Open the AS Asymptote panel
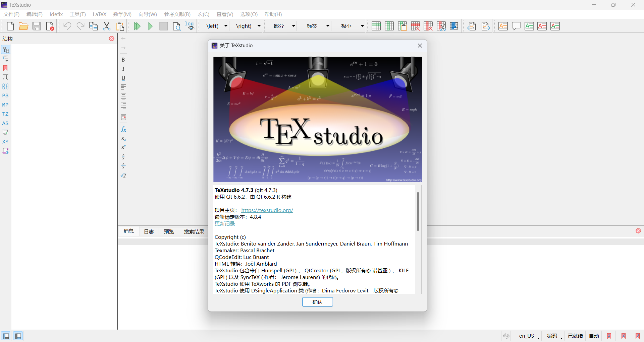 tap(5, 123)
